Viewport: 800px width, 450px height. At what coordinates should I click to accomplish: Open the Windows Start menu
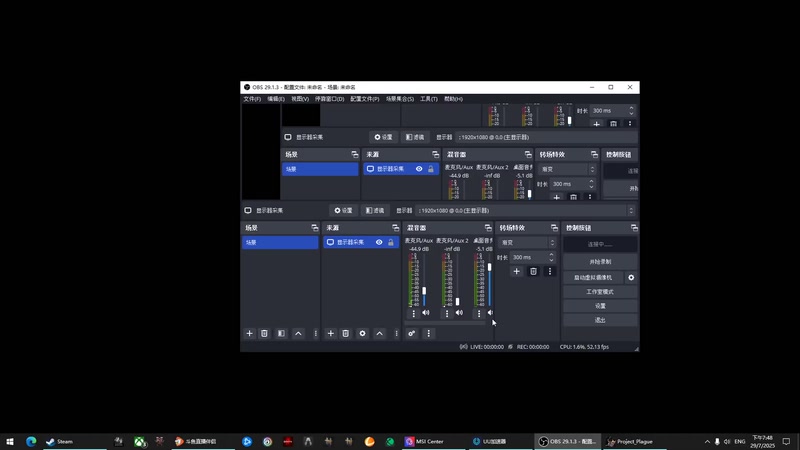10,441
